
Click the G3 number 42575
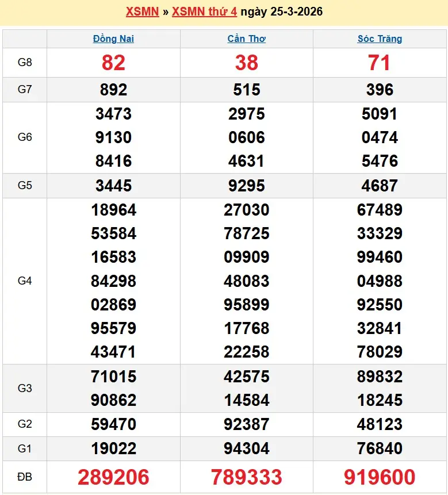pos(246,377)
